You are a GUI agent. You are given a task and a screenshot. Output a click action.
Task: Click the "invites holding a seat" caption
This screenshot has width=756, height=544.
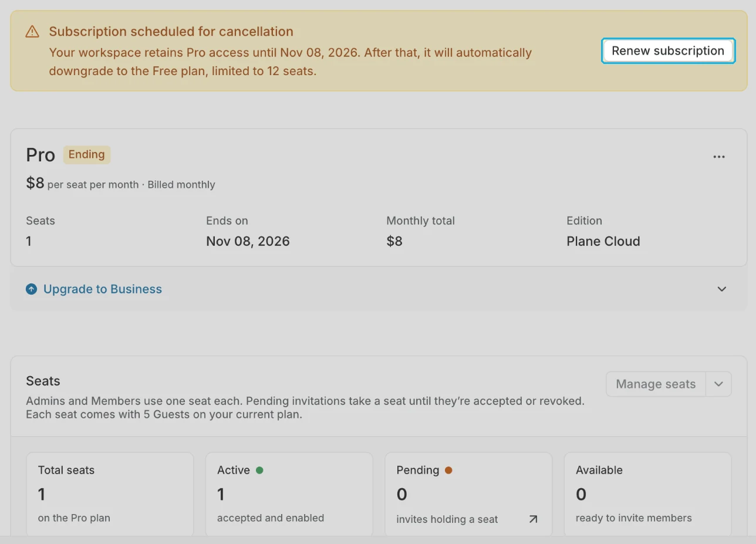(x=447, y=519)
